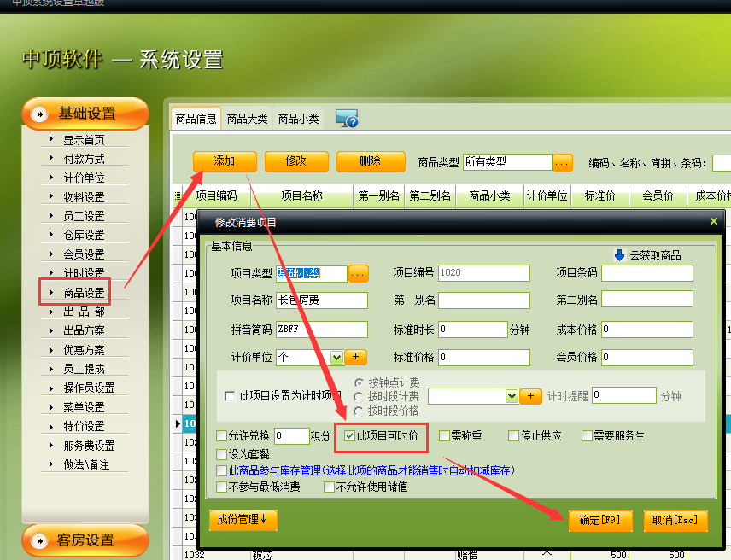731x560 pixels.
Task: Confirm with 确定[F9] button
Action: pyautogui.click(x=600, y=521)
